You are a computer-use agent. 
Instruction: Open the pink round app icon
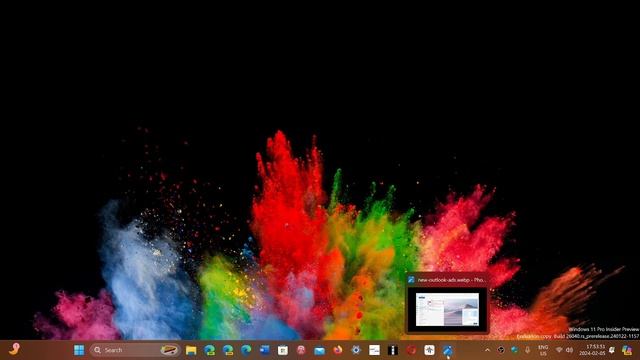301,350
